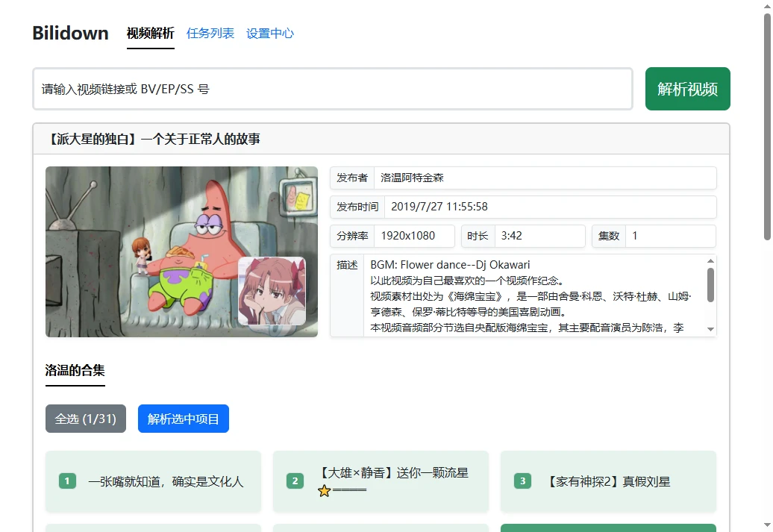This screenshot has height=532, width=773.
Task: Select the 视频解析 tab
Action: [x=151, y=34]
